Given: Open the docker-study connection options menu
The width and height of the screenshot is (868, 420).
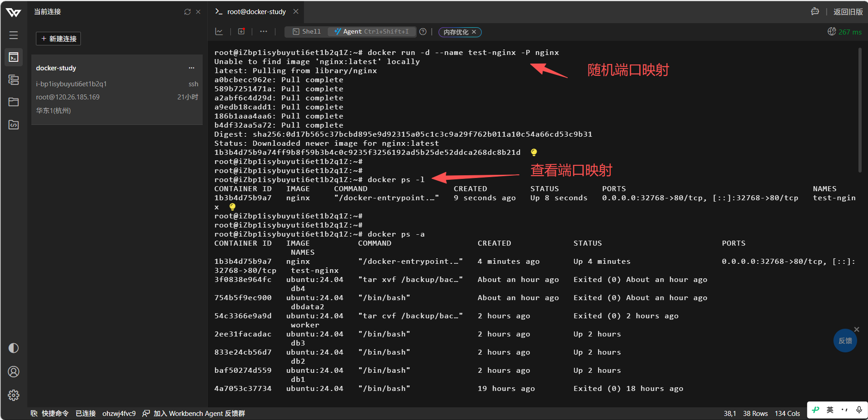Looking at the screenshot, I should [191, 68].
